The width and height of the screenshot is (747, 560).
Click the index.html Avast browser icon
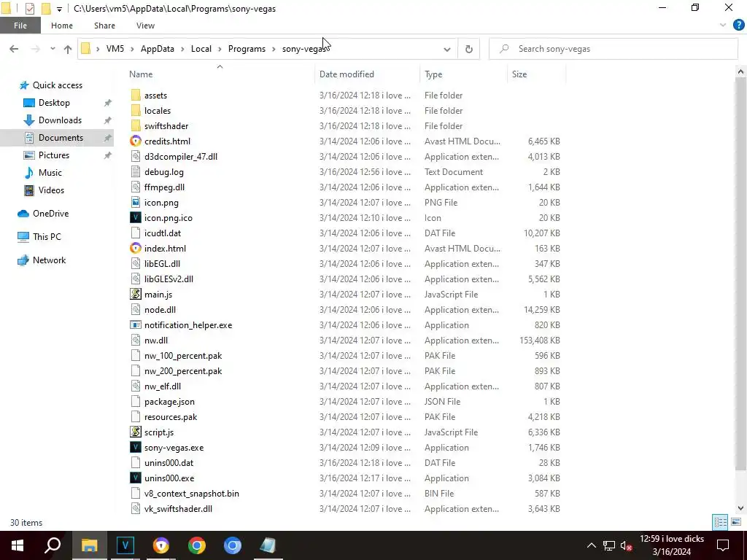point(136,248)
